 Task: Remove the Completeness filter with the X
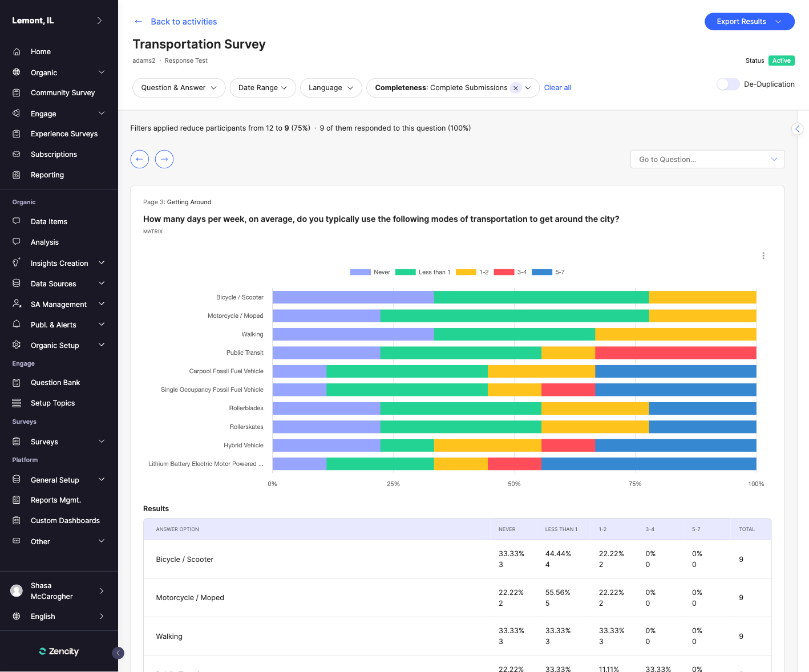(x=516, y=88)
